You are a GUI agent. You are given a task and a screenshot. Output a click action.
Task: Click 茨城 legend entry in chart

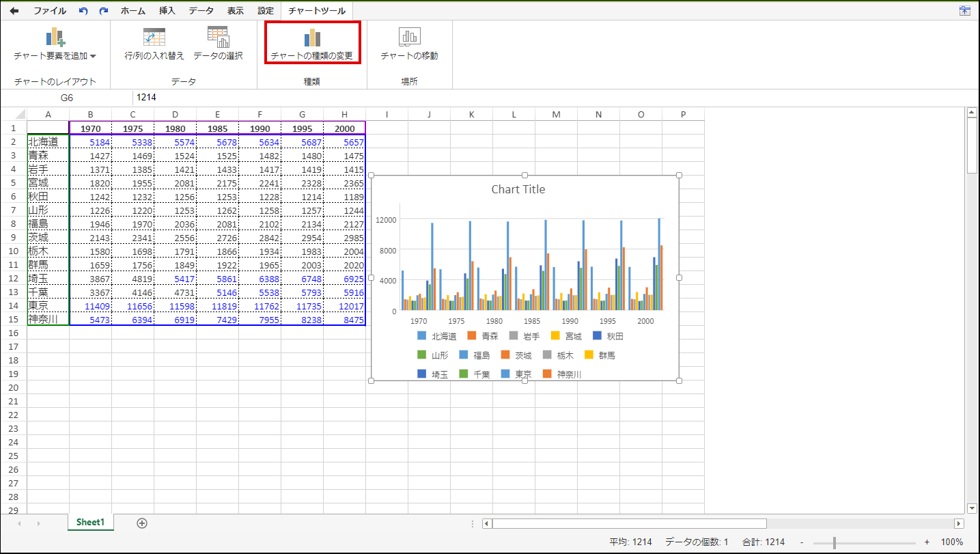(x=516, y=355)
